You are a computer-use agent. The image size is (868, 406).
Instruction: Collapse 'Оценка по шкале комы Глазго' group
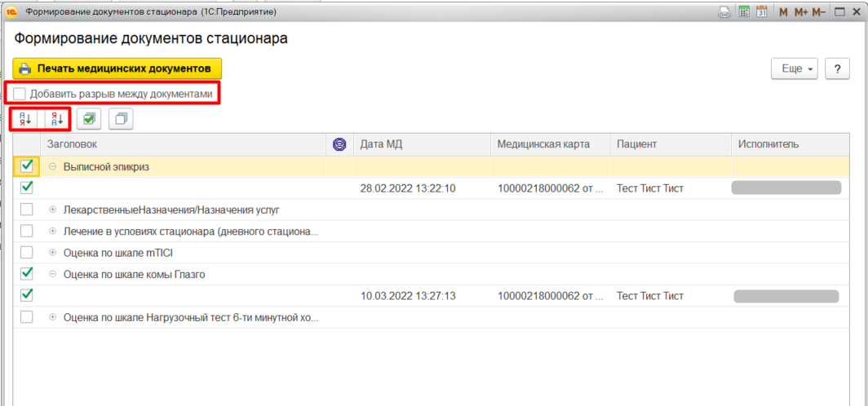(x=53, y=274)
